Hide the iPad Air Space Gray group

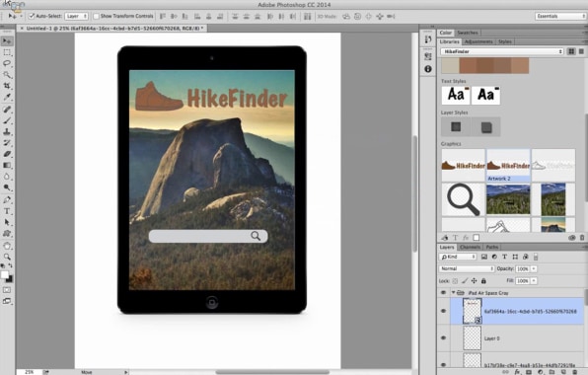pos(443,292)
